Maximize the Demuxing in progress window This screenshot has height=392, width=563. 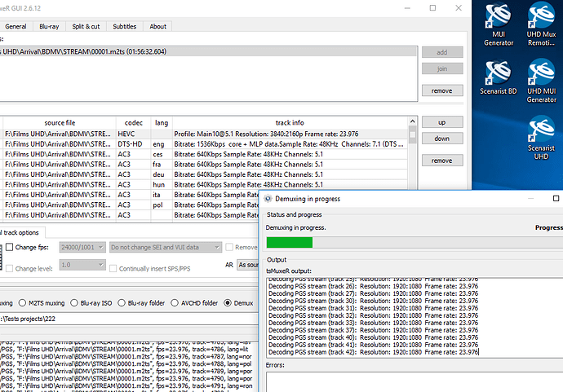coord(556,198)
